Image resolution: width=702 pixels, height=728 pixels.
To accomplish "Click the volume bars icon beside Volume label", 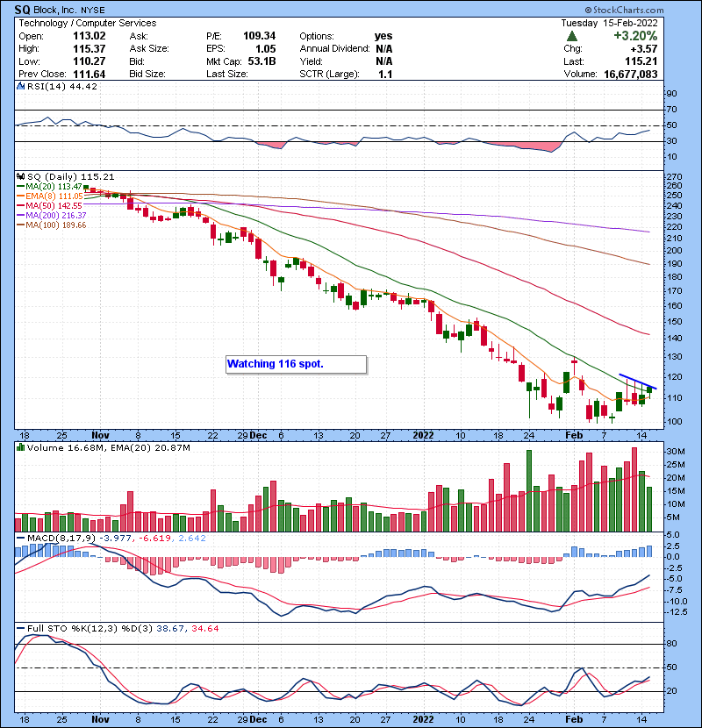I will click(x=20, y=447).
